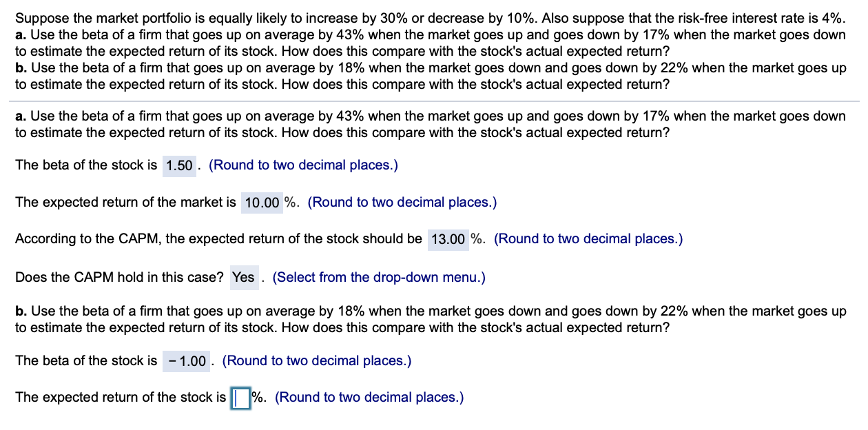Click the '(Select from the drop-down menu.)' hint
Viewport: 868px width, 430px height.
[x=379, y=277]
